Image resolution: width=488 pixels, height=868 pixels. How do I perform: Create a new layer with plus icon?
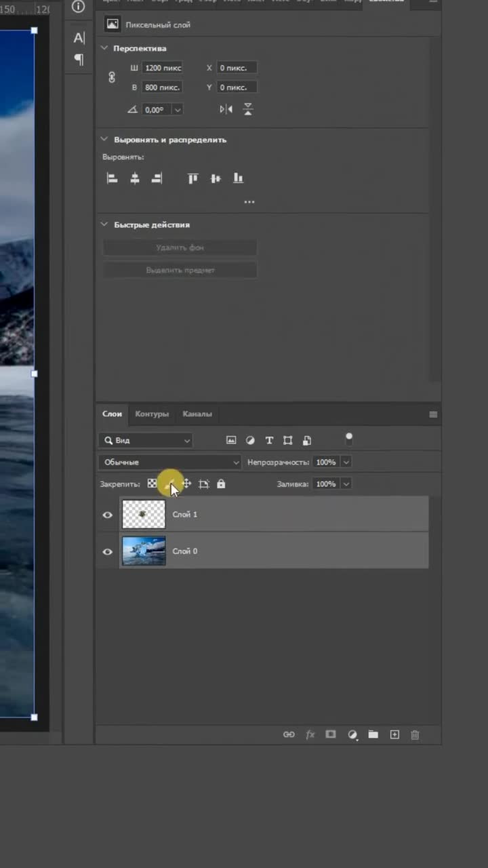(x=394, y=734)
